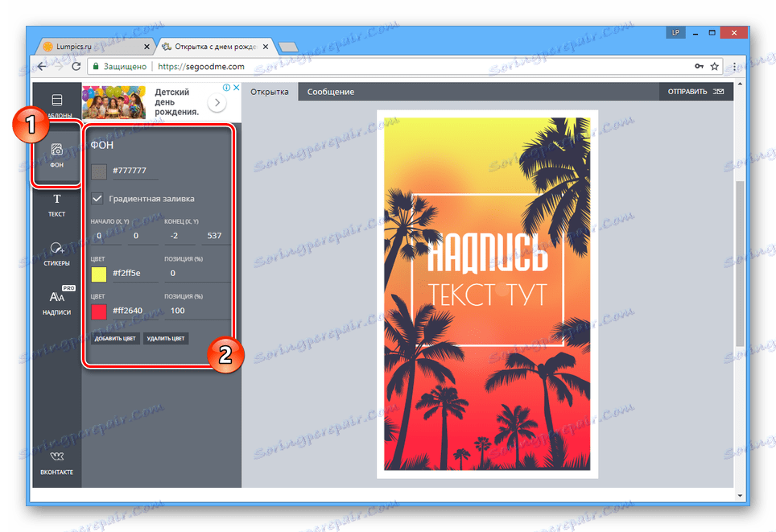
Task: Close the Открытка с днем рождения tab
Action: tap(266, 47)
